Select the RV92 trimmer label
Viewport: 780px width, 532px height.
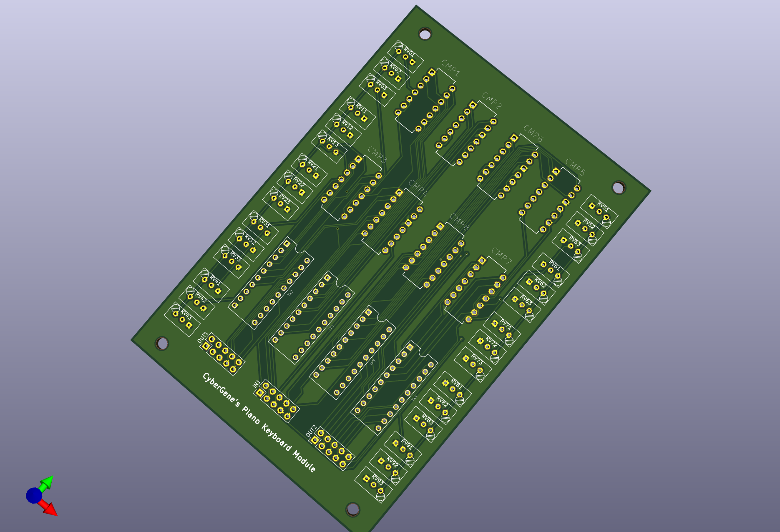(x=392, y=462)
